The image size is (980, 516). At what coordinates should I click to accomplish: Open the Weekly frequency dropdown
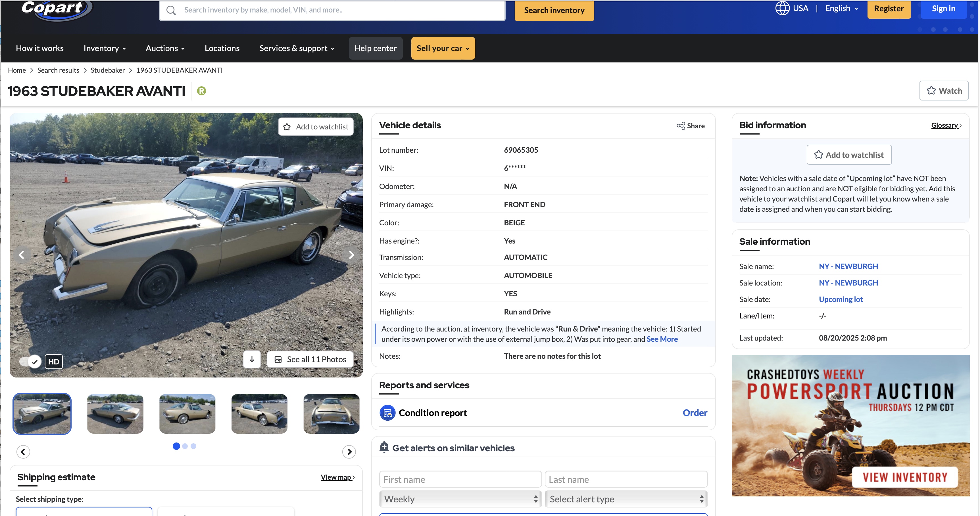pyautogui.click(x=460, y=499)
